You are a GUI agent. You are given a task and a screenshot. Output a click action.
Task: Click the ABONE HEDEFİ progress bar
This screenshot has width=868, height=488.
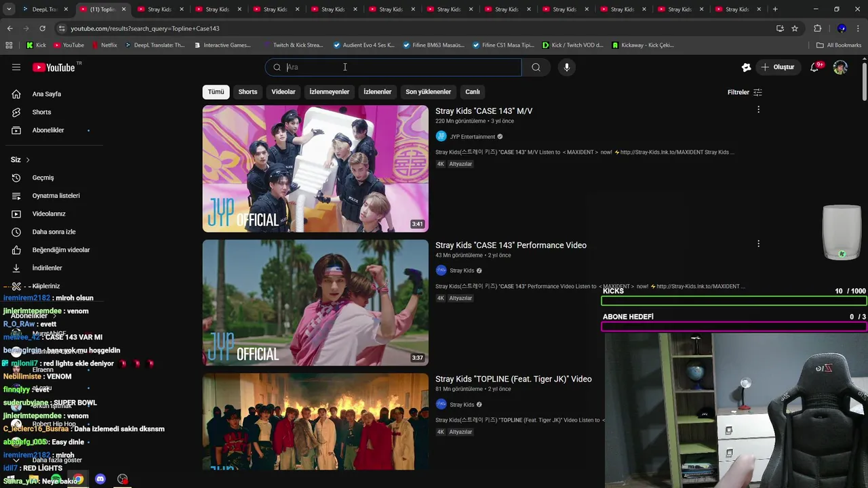(734, 327)
